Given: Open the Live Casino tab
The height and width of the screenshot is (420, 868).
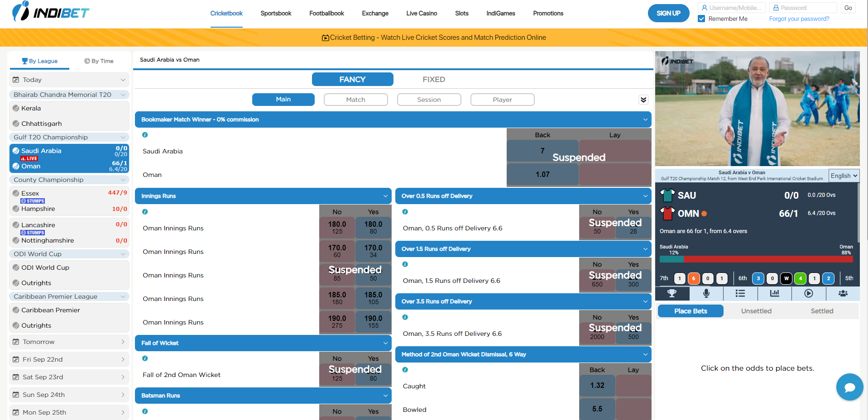Looking at the screenshot, I should click(422, 14).
